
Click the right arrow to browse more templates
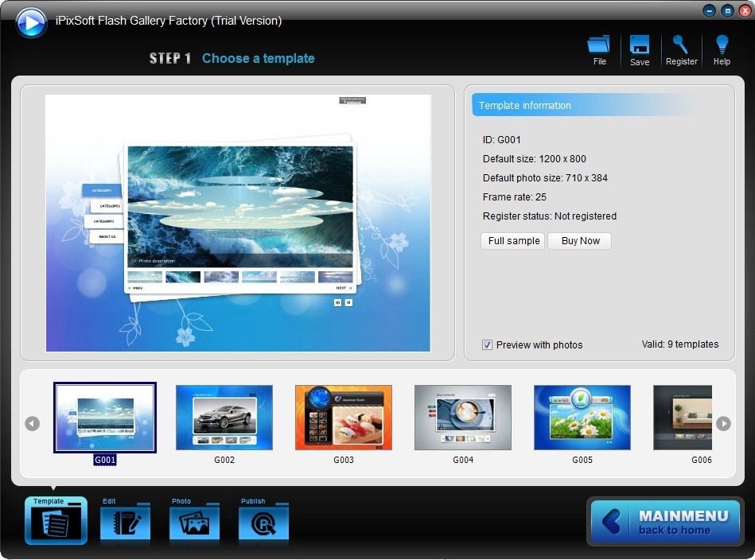(723, 423)
